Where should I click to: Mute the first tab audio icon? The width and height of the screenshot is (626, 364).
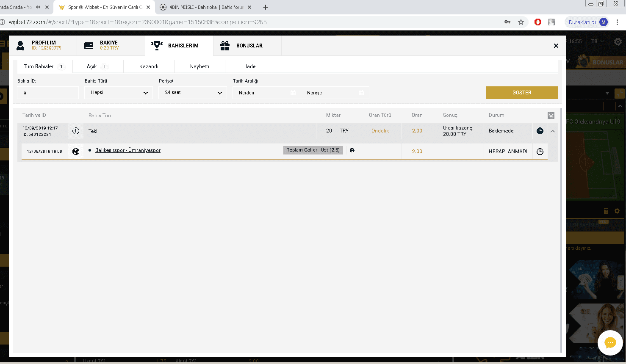[x=38, y=7]
